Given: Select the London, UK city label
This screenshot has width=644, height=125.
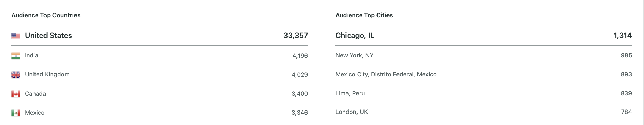Looking at the screenshot, I should coord(352,112).
